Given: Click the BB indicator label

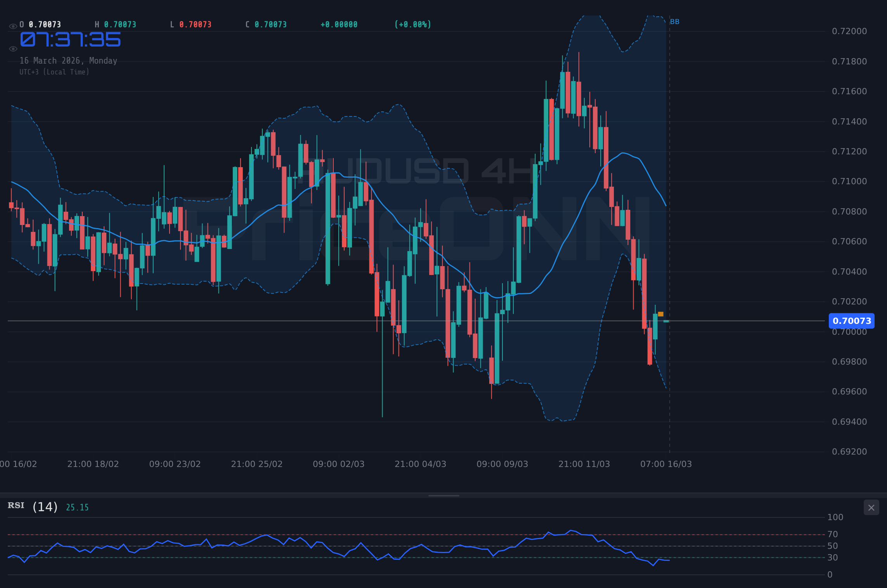Looking at the screenshot, I should [x=674, y=22].
